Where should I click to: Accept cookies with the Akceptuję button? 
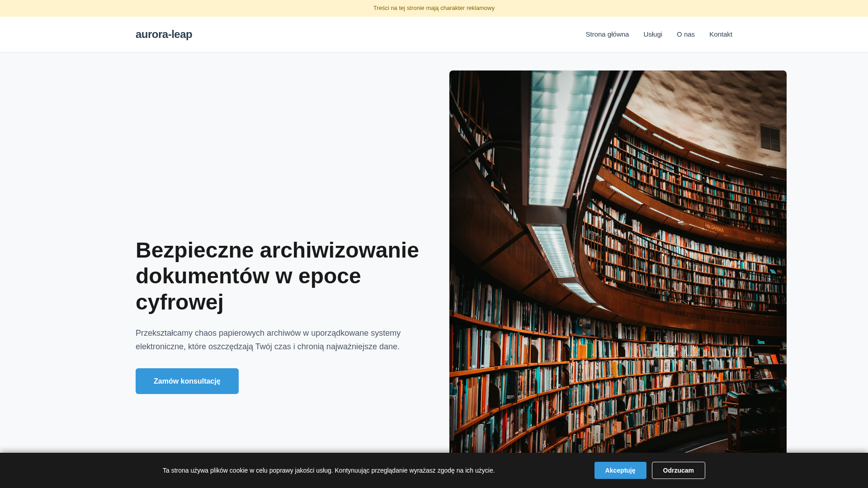620,470
